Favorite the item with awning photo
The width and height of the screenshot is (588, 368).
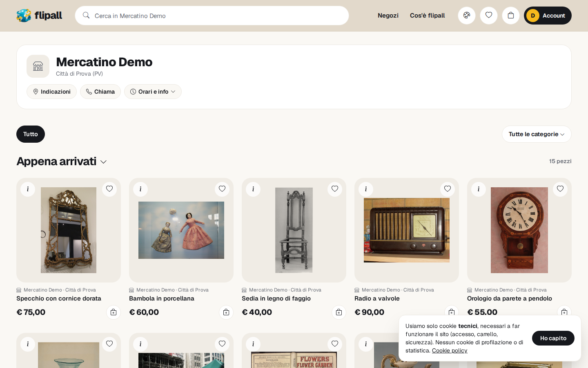tap(222, 344)
